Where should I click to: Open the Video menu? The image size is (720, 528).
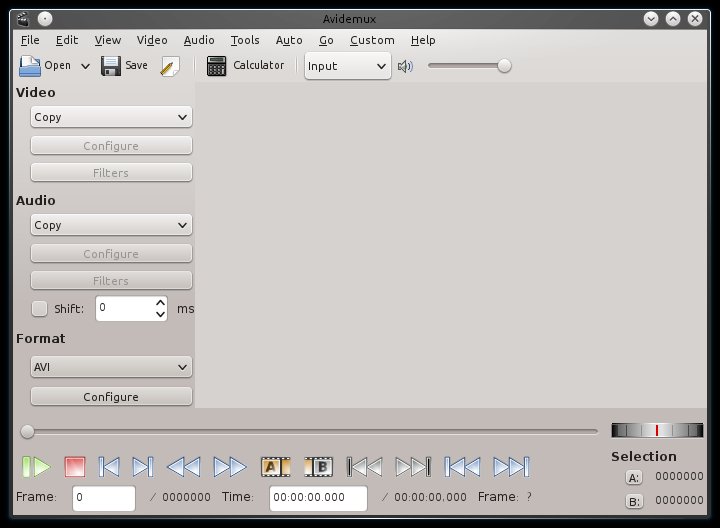[x=152, y=40]
